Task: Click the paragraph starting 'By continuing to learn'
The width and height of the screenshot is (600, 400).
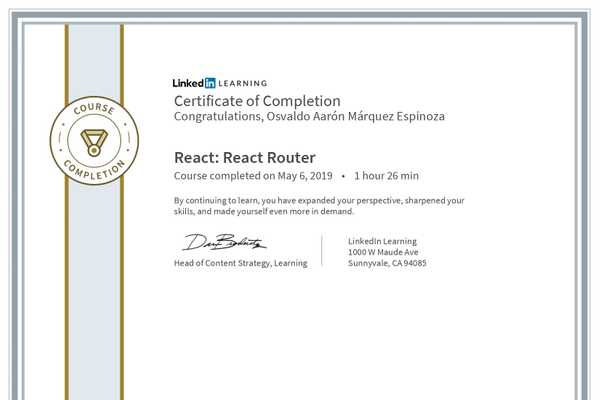Action: tap(319, 206)
